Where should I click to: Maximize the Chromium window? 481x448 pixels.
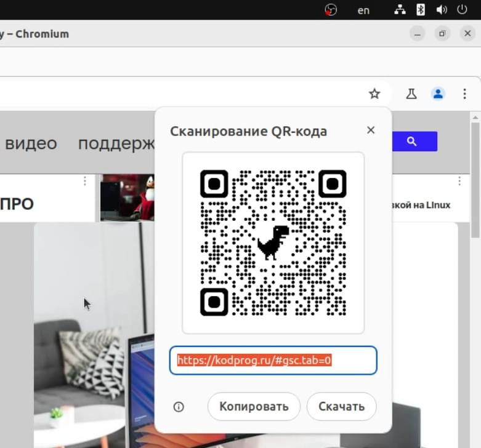442,34
